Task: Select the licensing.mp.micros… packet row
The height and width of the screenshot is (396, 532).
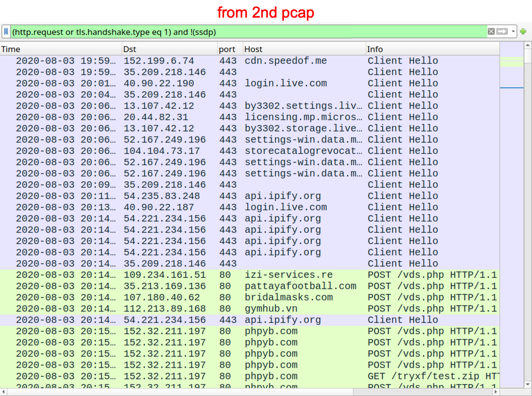Action: 250,117
